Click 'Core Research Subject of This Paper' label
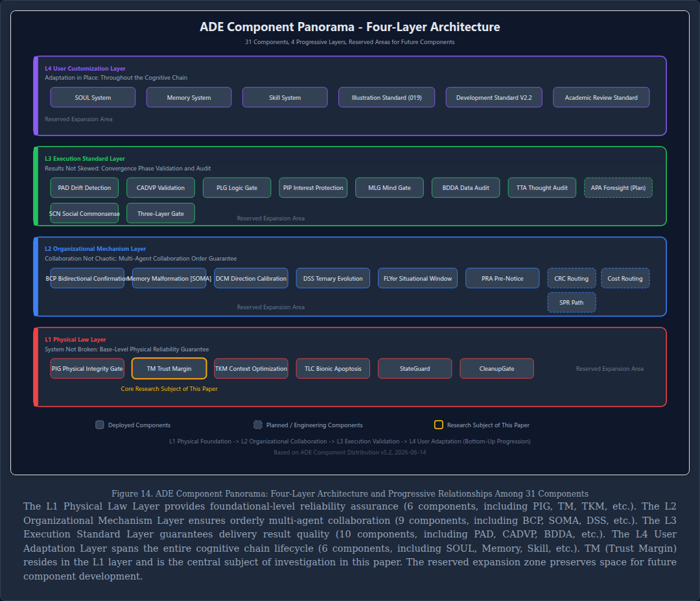This screenshot has height=601, width=700. click(x=169, y=389)
